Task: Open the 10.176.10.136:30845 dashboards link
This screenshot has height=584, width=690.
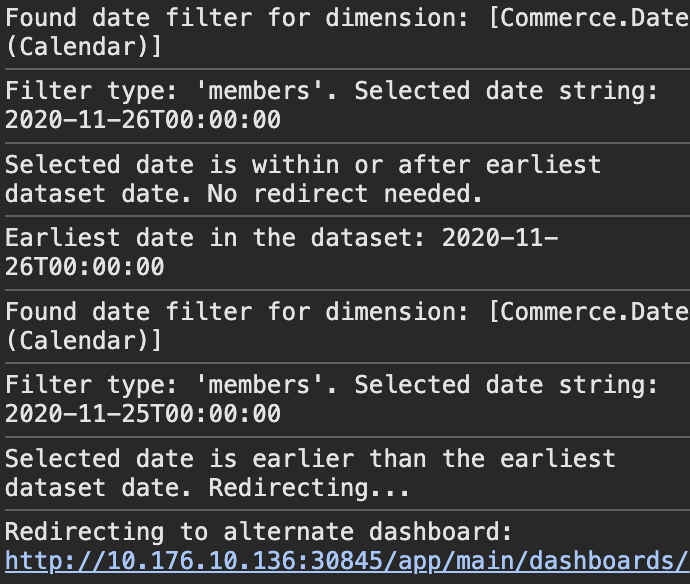Action: (x=347, y=561)
